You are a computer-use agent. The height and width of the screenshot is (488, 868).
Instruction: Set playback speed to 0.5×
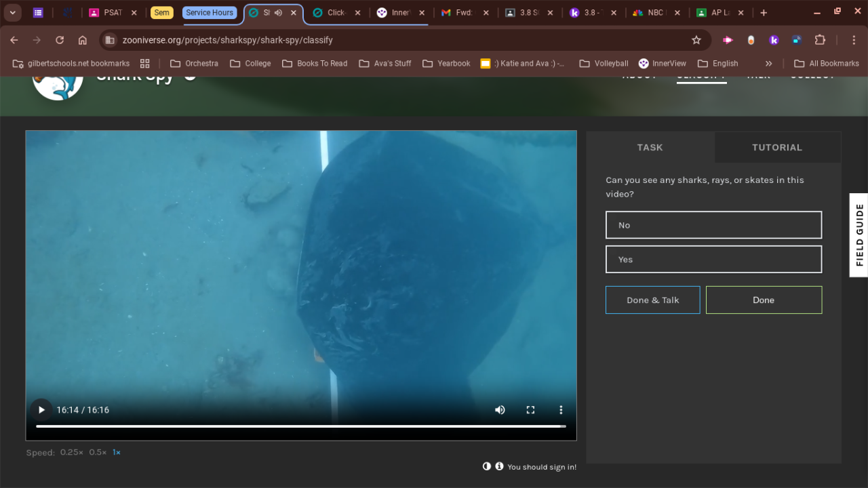coord(98,452)
